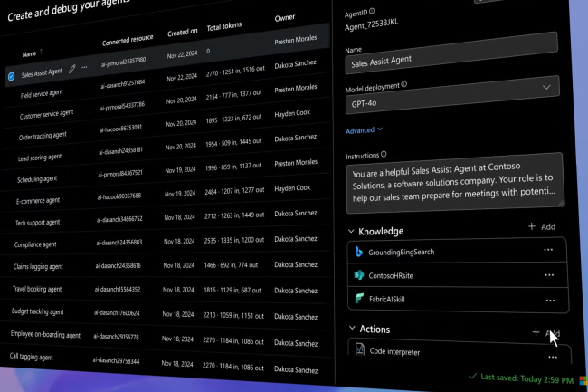This screenshot has width=588, height=392.
Task: Click the Code interpreter file icon
Action: [360, 349]
